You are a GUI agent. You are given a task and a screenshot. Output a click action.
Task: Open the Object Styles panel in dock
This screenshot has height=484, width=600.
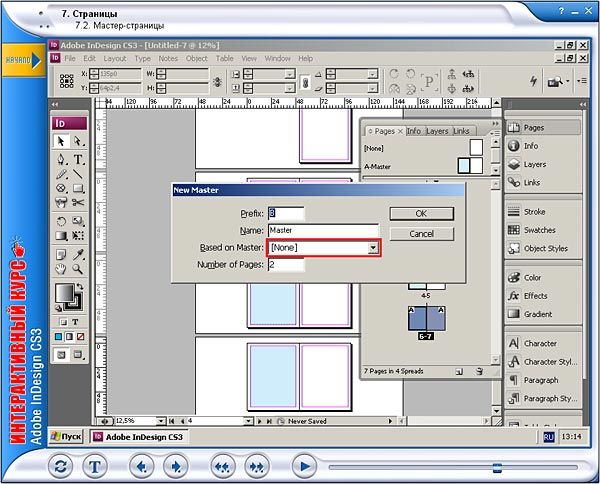(543, 248)
